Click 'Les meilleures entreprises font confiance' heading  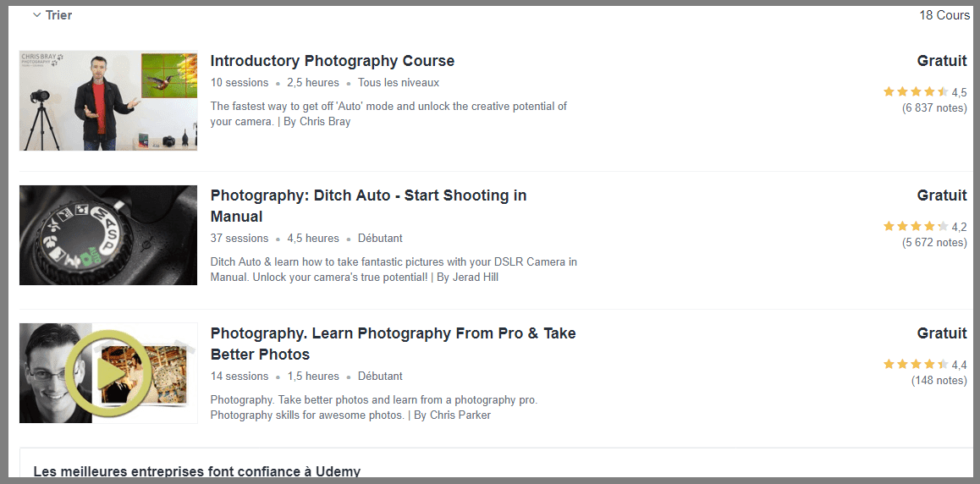(196, 471)
